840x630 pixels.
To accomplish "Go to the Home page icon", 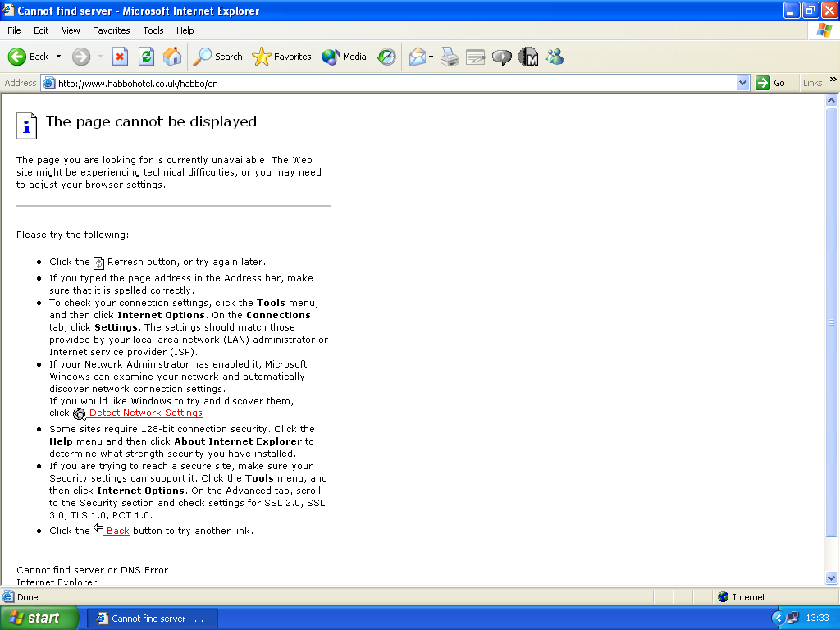I will coord(172,57).
